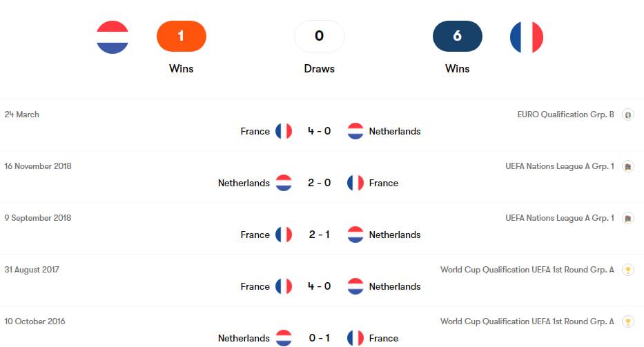Select the dark blue France 6 wins badge
The width and height of the screenshot is (644, 347).
tap(457, 36)
